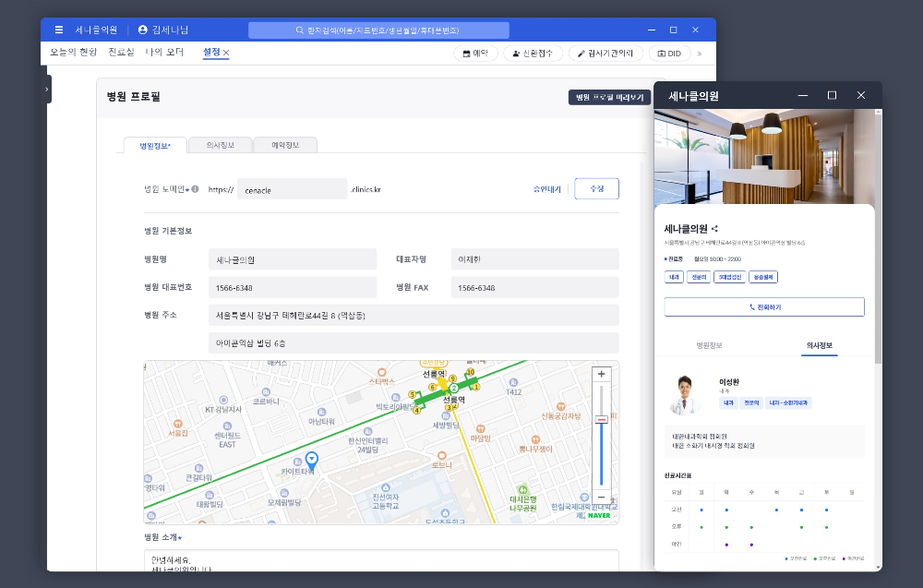Click the 전화하기 call button

pyautogui.click(x=764, y=307)
